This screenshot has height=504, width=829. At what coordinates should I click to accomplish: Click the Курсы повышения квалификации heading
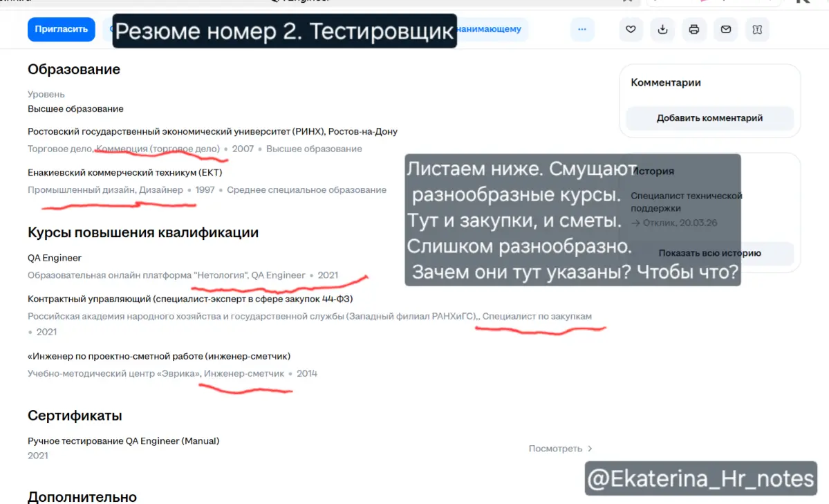point(143,233)
